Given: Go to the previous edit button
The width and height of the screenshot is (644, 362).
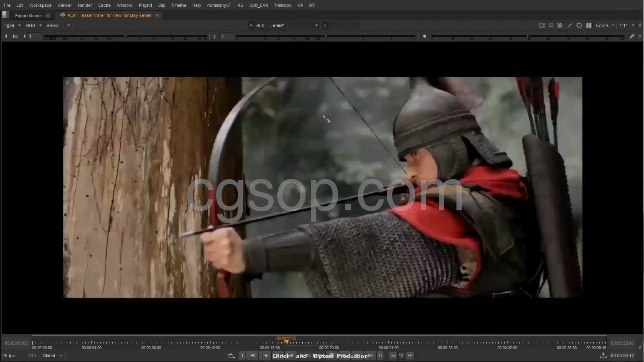Looking at the screenshot, I should click(x=265, y=356).
